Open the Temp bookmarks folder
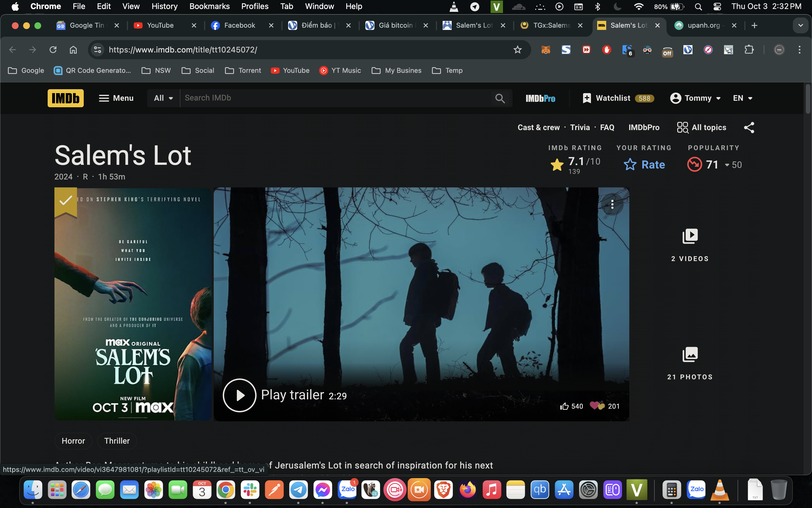 447,71
